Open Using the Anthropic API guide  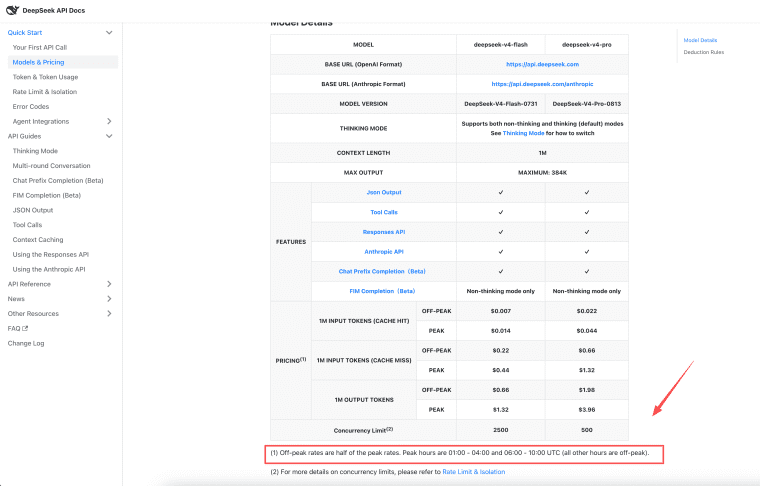[x=48, y=269]
